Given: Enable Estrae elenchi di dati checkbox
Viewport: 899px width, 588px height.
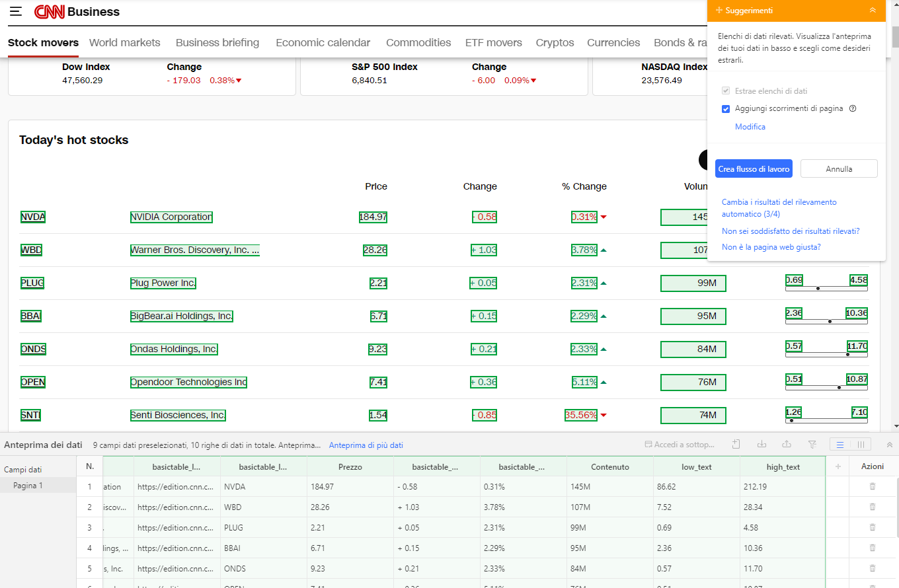Looking at the screenshot, I should pyautogui.click(x=725, y=91).
